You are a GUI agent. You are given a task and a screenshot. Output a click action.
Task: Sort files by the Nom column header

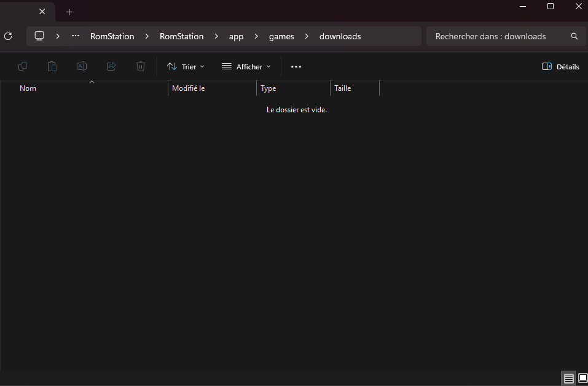(x=28, y=88)
